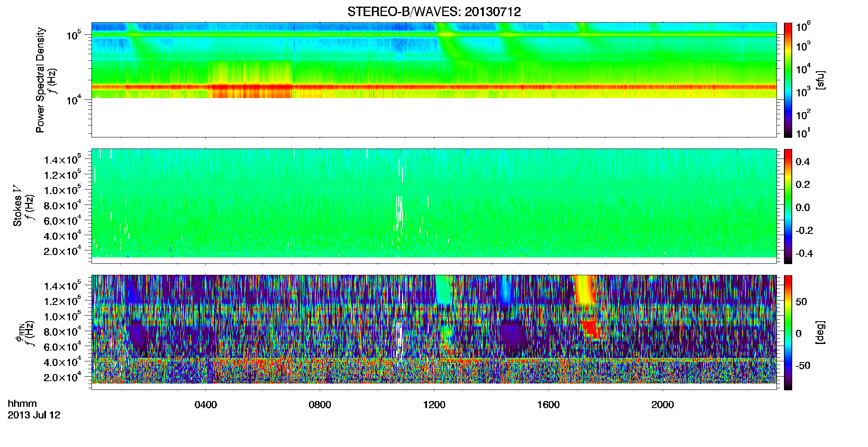Select the [sfu] unit label

[x=821, y=80]
